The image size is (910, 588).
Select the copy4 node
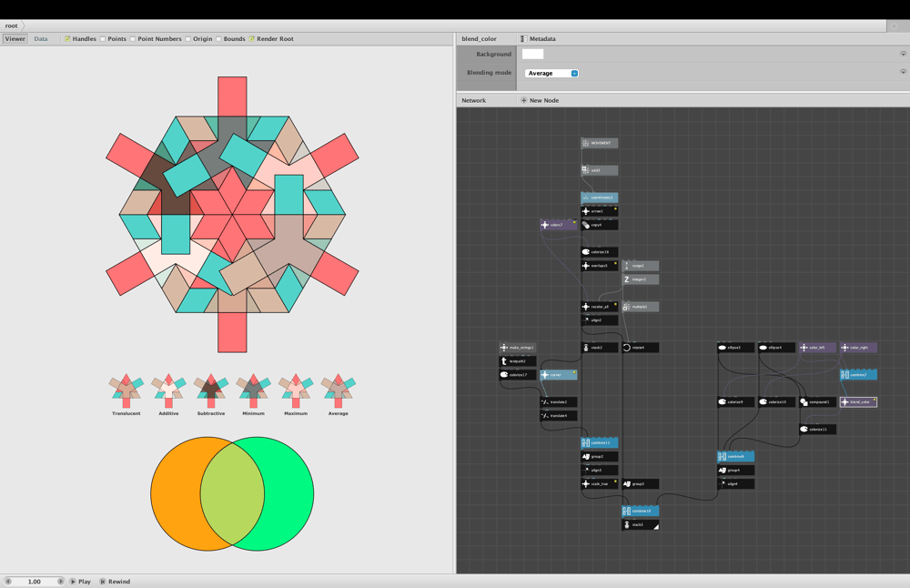(x=600, y=225)
